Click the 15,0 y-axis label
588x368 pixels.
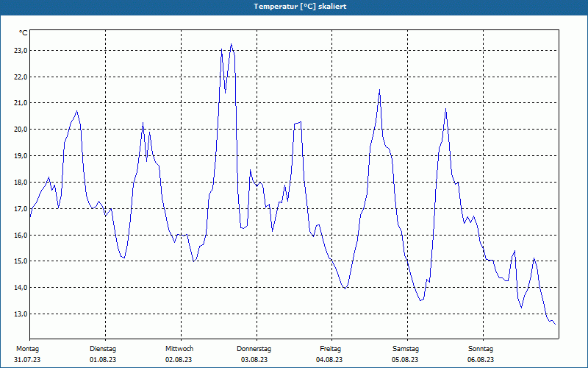21,261
